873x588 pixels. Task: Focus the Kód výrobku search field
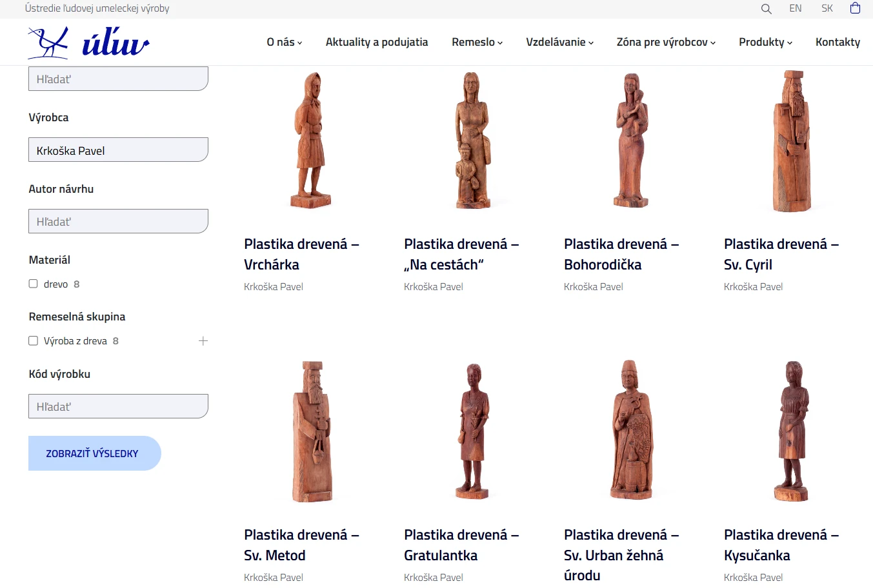pyautogui.click(x=119, y=406)
